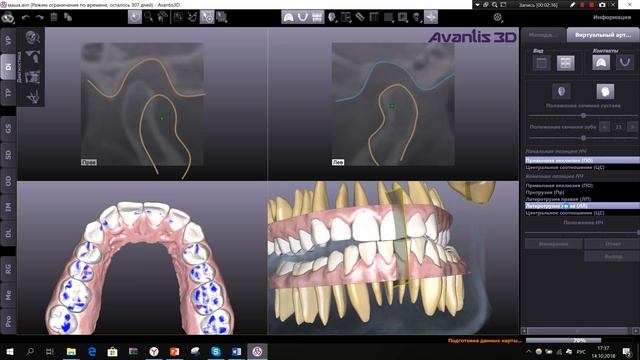Viewport: 640px width, 360px height.
Task: Open Windows Start menu
Action: click(x=10, y=351)
